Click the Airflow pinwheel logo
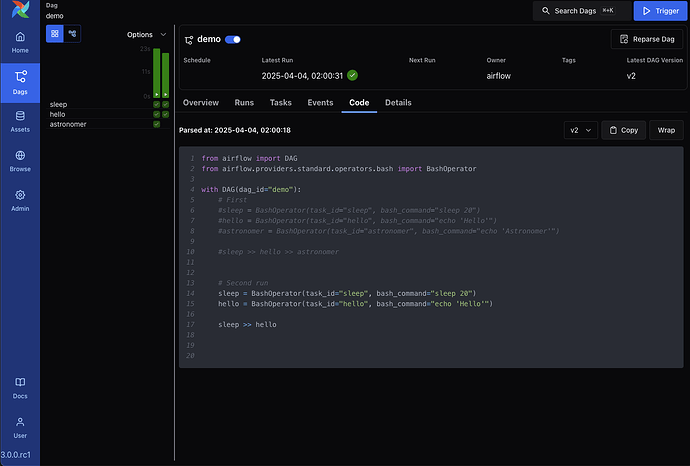690x466 pixels. (20, 9)
